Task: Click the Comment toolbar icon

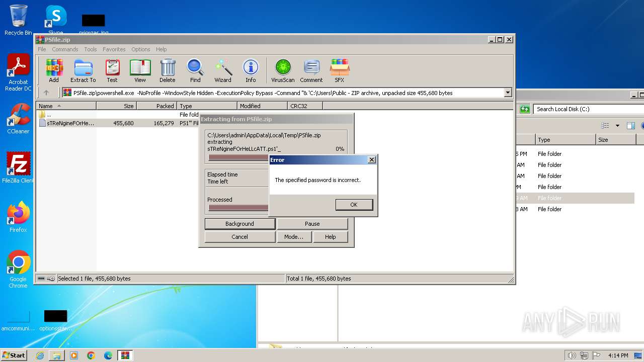Action: (311, 71)
